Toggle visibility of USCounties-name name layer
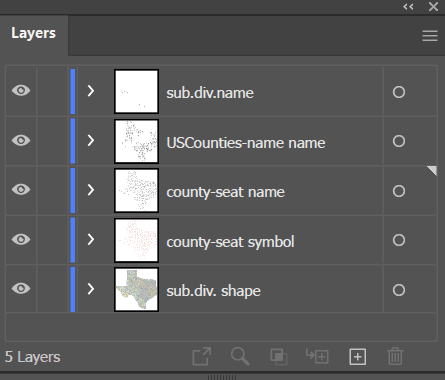The image size is (445, 380). tap(21, 140)
